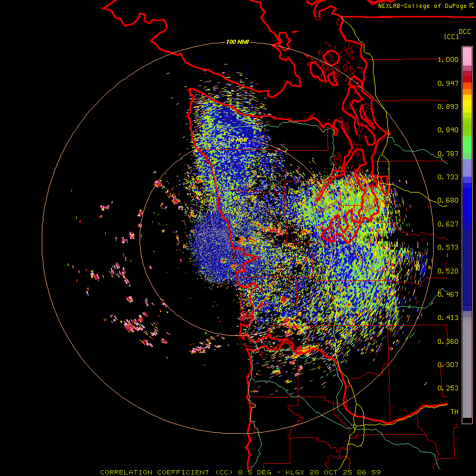Select the 0.413 legend value
Image resolution: width=476 pixels, height=476 pixels.
tap(448, 318)
